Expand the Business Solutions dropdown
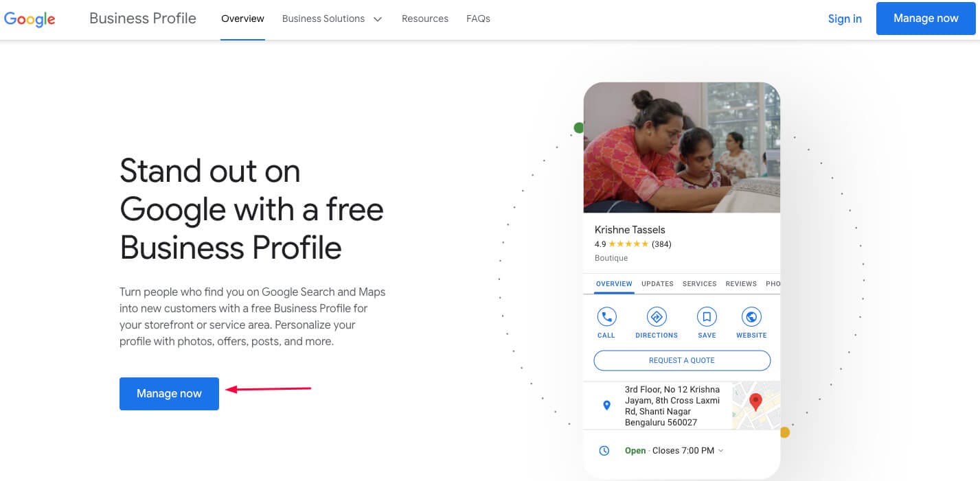The width and height of the screenshot is (980, 481). click(332, 19)
